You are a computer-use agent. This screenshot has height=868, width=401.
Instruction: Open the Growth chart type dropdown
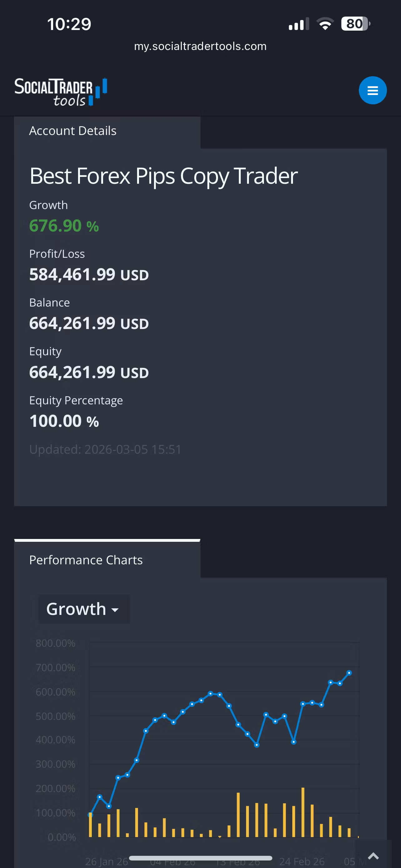click(x=83, y=609)
